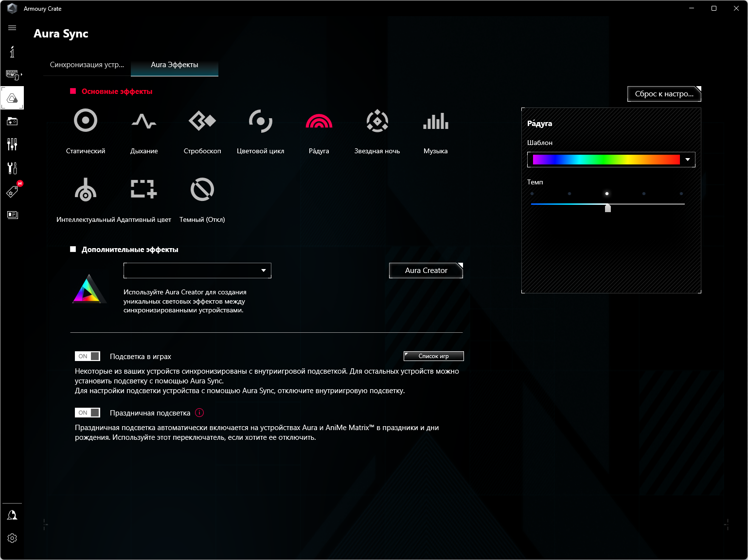Open the deals tag icon with badge
Viewport: 748px width, 560px height.
13,190
